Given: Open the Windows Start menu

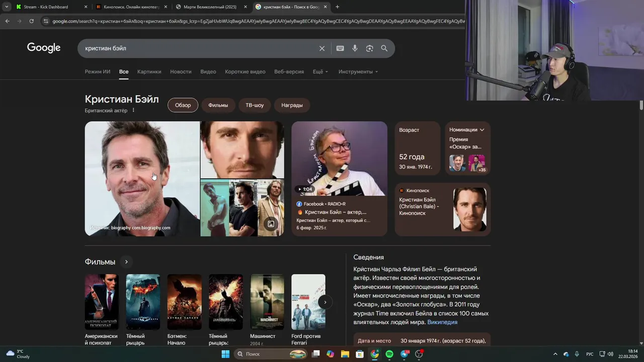Looking at the screenshot, I should (225, 354).
